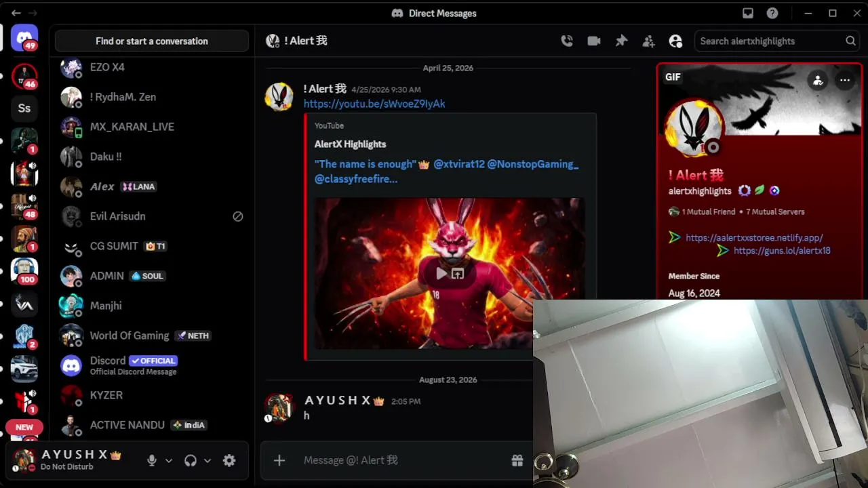Screen dimensions: 868x488
Task: Click Find or start a conversation
Action: click(152, 41)
